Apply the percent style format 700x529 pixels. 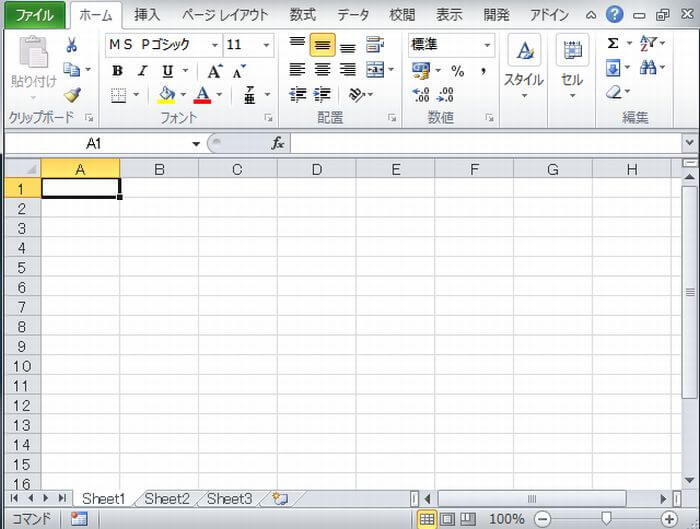point(458,71)
